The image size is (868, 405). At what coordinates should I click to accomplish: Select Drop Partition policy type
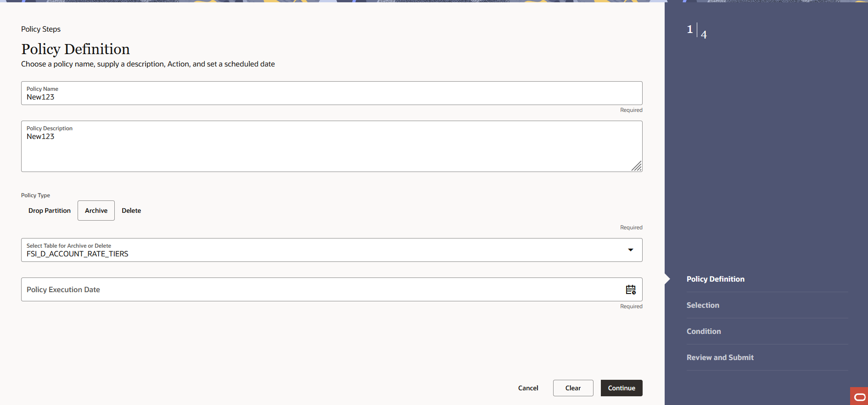[50, 211]
